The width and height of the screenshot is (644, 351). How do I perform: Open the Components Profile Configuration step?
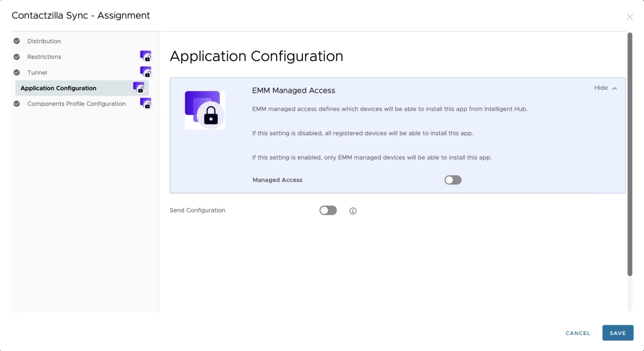76,104
